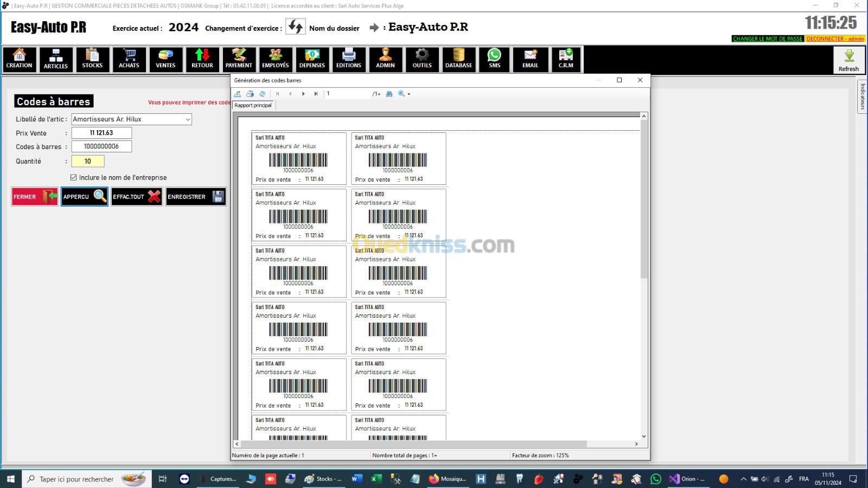This screenshot has height=488, width=868.
Task: Open the zoom level dropdown
Action: (x=409, y=94)
